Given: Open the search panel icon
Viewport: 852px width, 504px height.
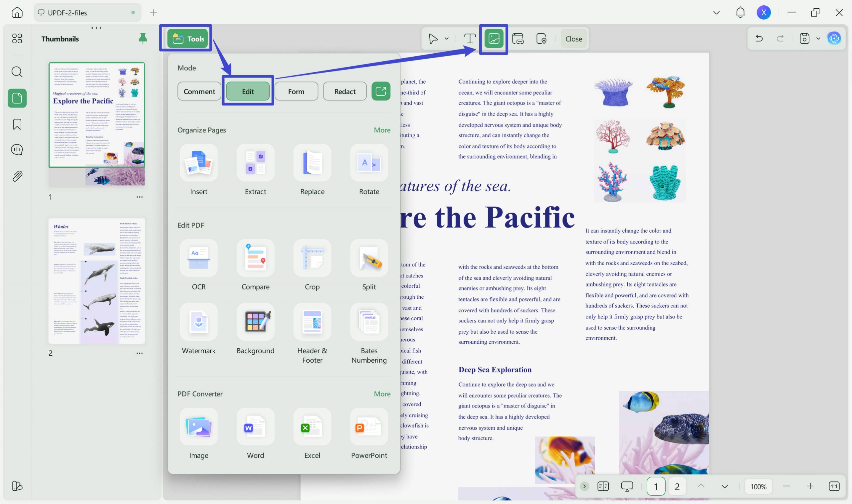Looking at the screenshot, I should [17, 72].
